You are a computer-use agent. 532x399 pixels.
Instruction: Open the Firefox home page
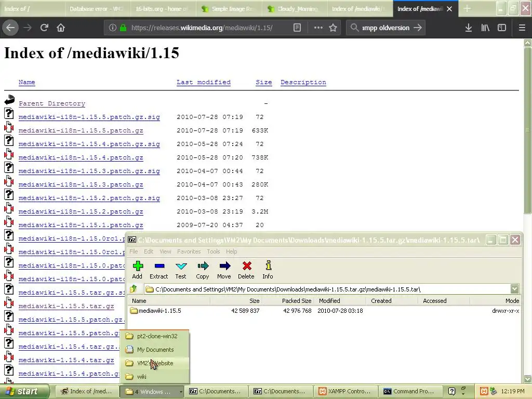[61, 28]
